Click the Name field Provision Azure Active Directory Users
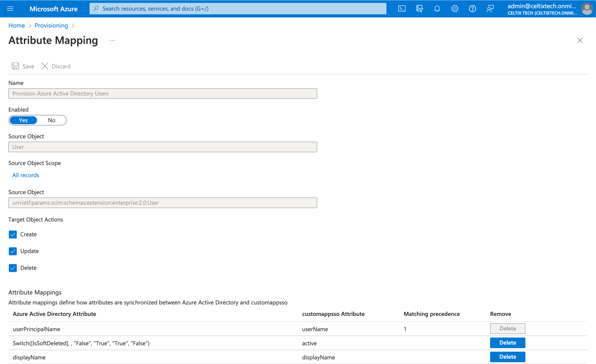The image size is (596, 364). point(163,94)
